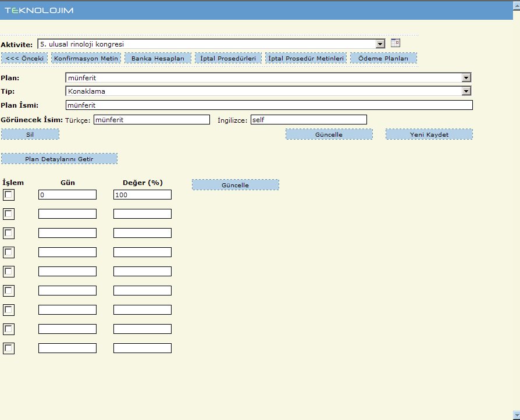
Task: Open the Aktivite selection box
Action: [x=211, y=44]
